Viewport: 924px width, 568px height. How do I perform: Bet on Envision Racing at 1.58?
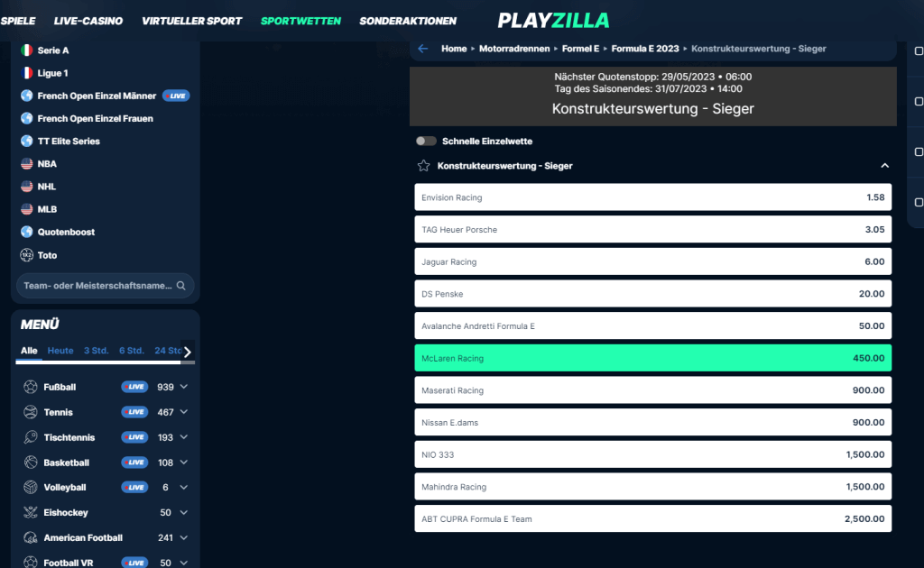[653, 197]
